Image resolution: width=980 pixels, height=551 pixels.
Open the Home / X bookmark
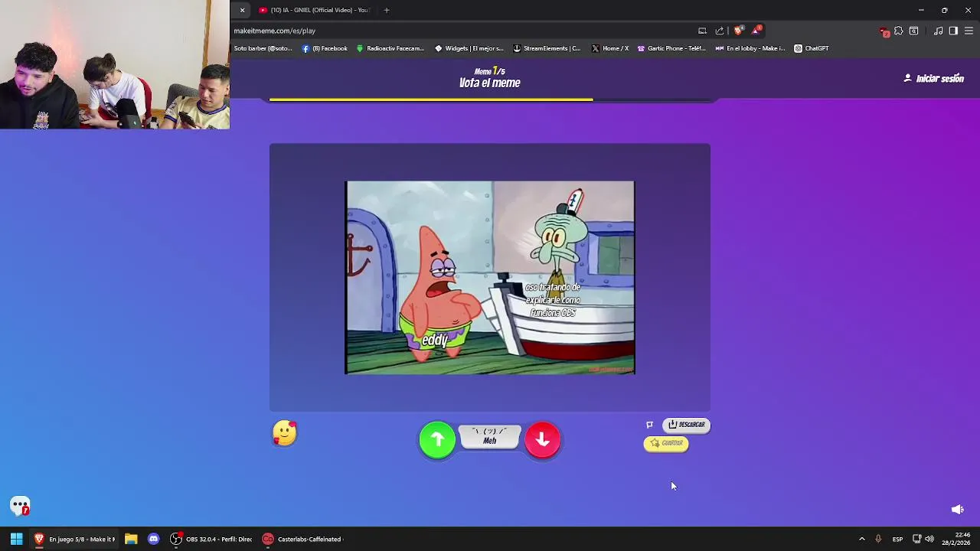coord(610,48)
